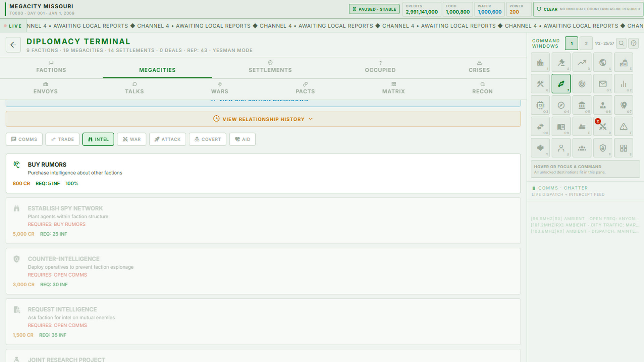The width and height of the screenshot is (644, 362).
Task: Open the trend line chart command window
Action: click(x=582, y=62)
